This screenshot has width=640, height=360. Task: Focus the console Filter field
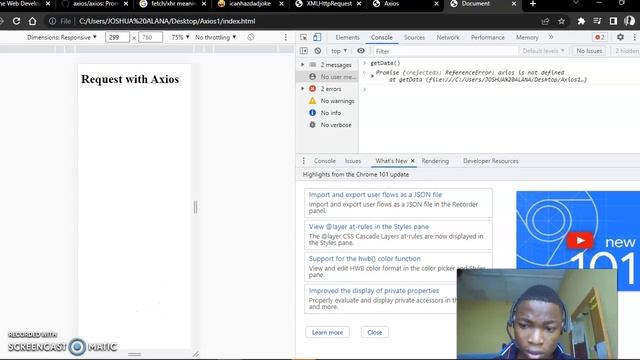pos(445,51)
